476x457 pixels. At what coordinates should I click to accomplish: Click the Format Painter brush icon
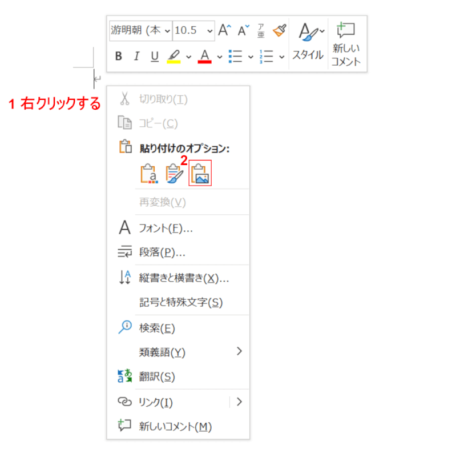pyautogui.click(x=279, y=30)
